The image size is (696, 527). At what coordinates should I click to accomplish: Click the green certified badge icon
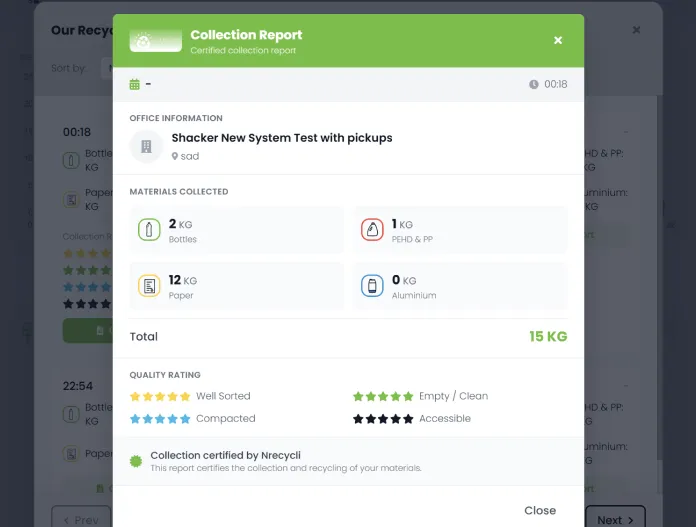point(136,461)
